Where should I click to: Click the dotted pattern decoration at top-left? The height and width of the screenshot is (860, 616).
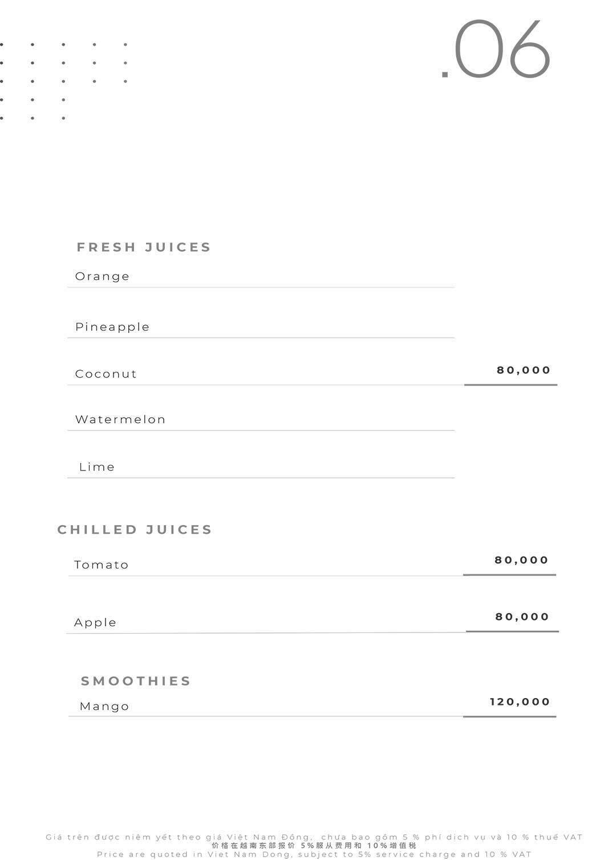pyautogui.click(x=63, y=81)
